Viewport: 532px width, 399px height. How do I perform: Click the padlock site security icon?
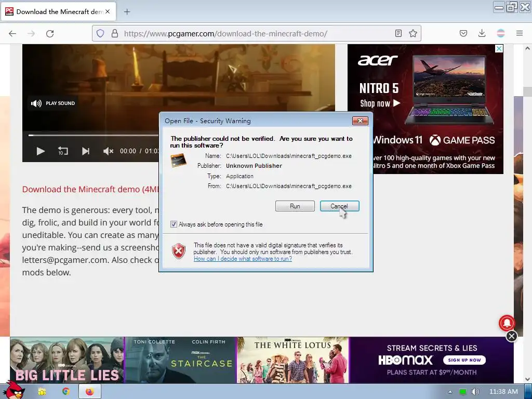coord(115,33)
